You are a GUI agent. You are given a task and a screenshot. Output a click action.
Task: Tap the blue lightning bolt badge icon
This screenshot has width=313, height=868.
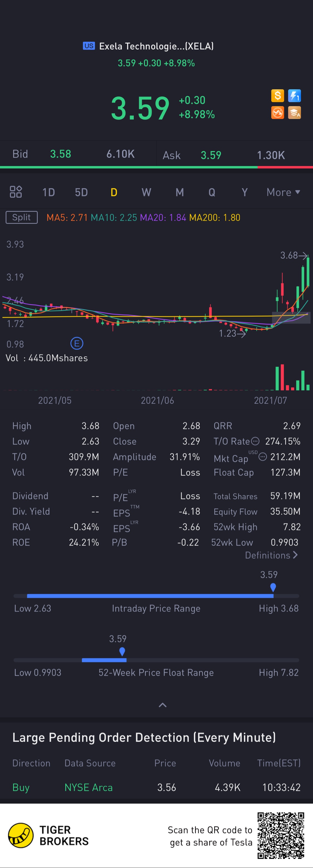tap(294, 96)
